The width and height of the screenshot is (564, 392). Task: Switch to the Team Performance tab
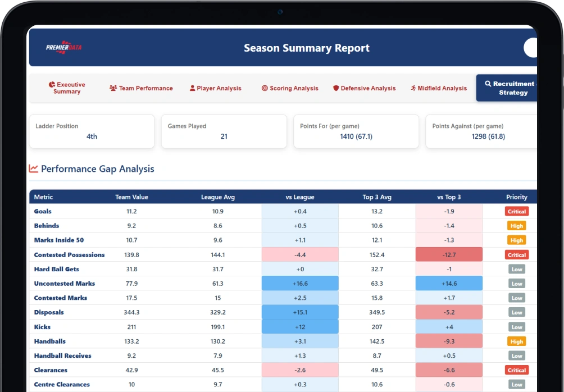pos(141,88)
